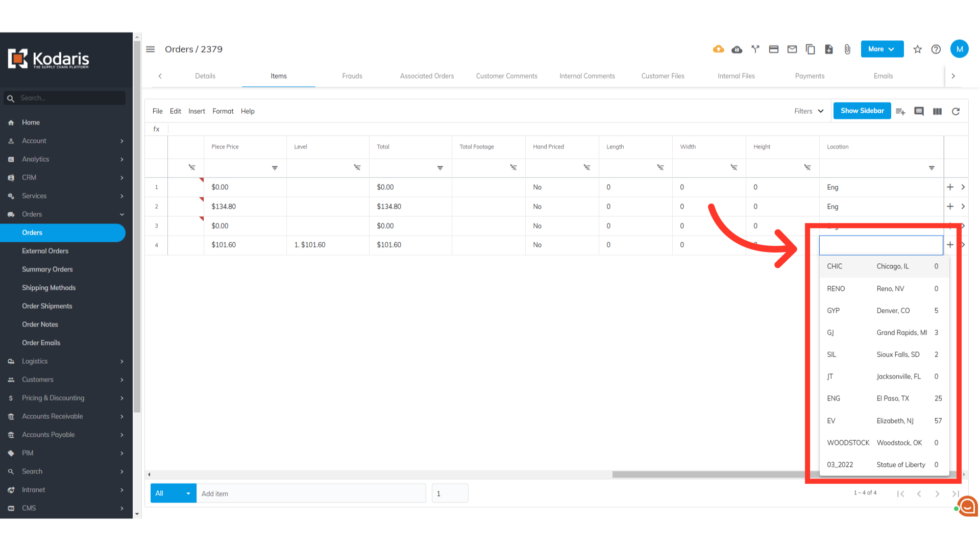Switch to the Payments tab
Viewport: 980px width, 551px height.
[810, 76]
